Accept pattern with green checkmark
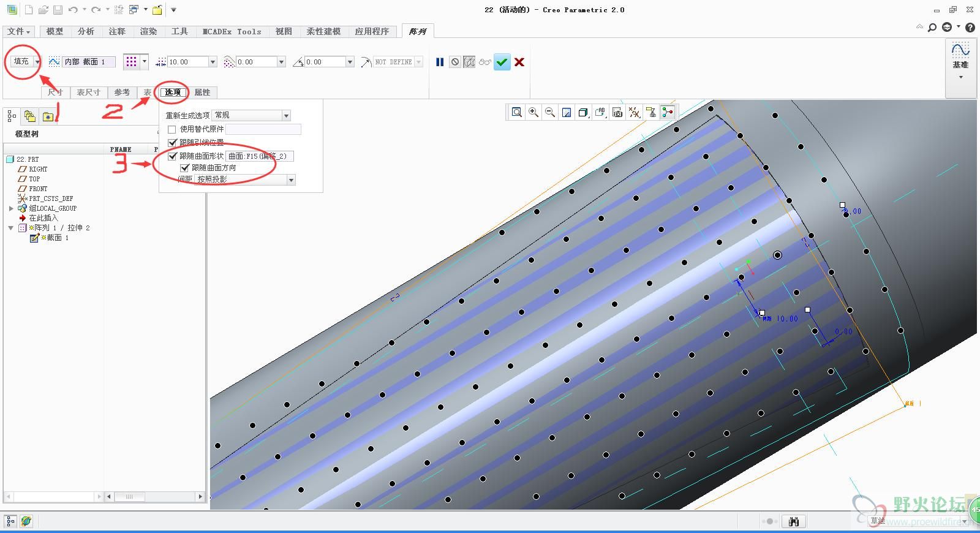The width and height of the screenshot is (980, 533). (502, 62)
